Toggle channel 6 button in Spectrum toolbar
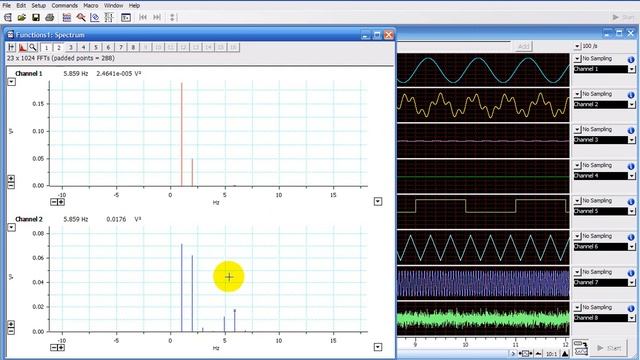The width and height of the screenshot is (640, 360). tap(108, 48)
